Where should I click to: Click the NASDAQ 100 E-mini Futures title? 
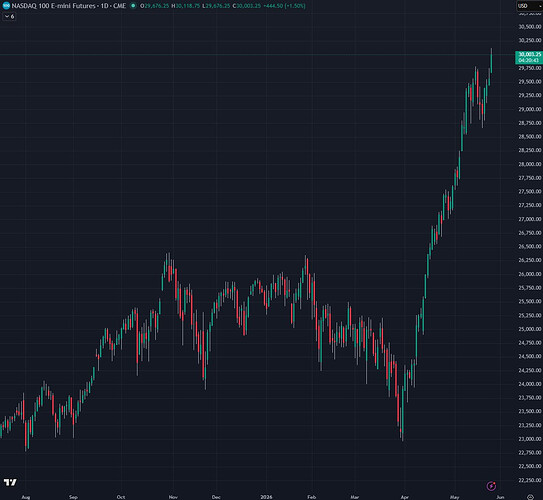pos(54,6)
